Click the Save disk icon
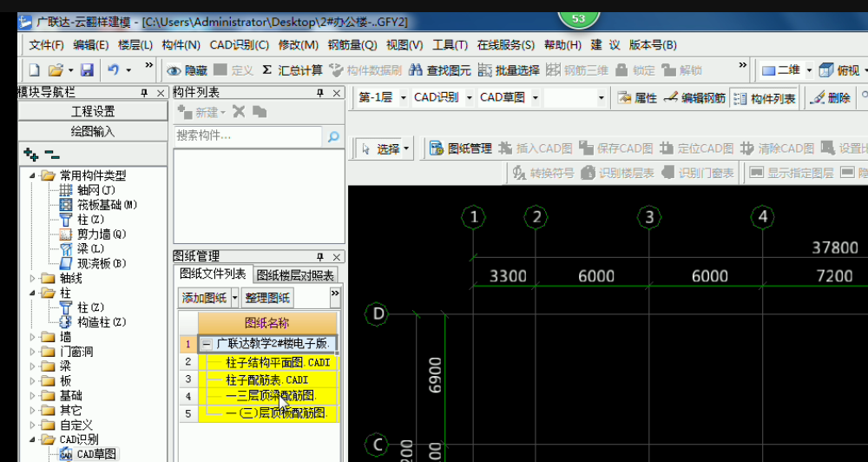The width and height of the screenshot is (868, 462). point(87,69)
